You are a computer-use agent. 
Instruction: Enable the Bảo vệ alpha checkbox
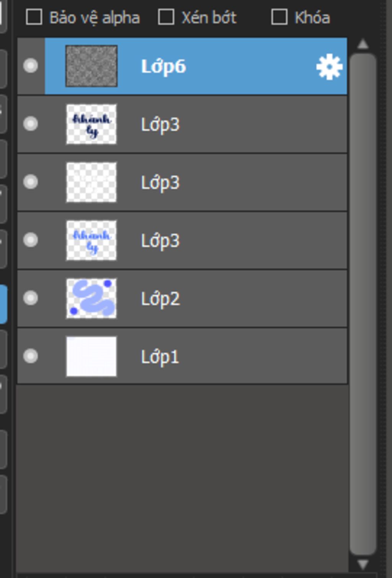34,17
